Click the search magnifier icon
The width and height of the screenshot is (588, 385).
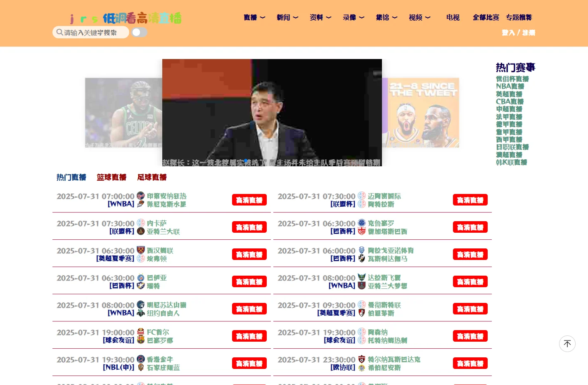click(60, 32)
